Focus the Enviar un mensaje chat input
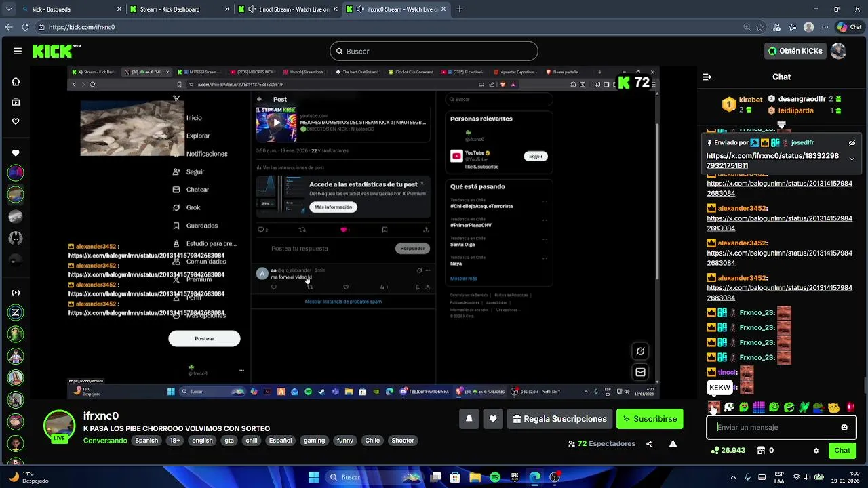 [x=781, y=427]
